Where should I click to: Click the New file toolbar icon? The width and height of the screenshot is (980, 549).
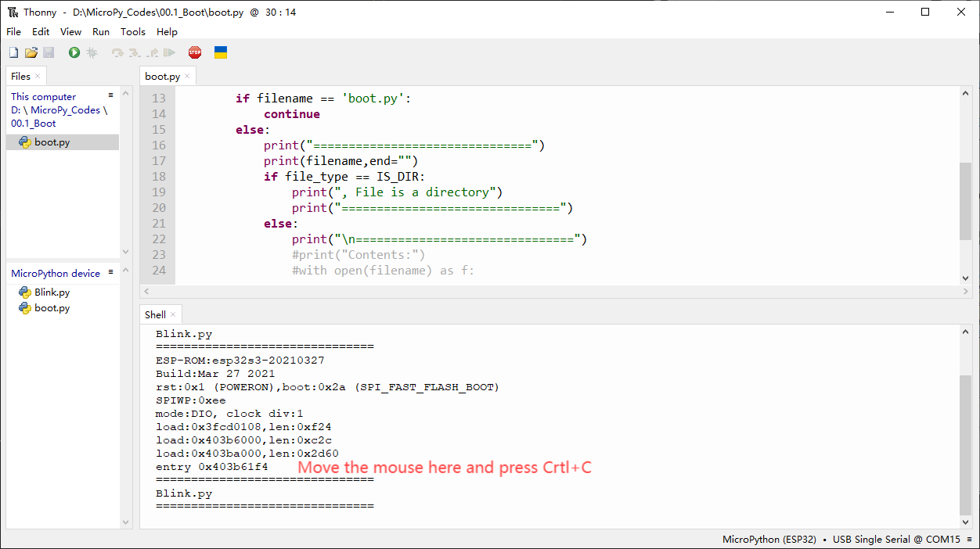[x=13, y=52]
